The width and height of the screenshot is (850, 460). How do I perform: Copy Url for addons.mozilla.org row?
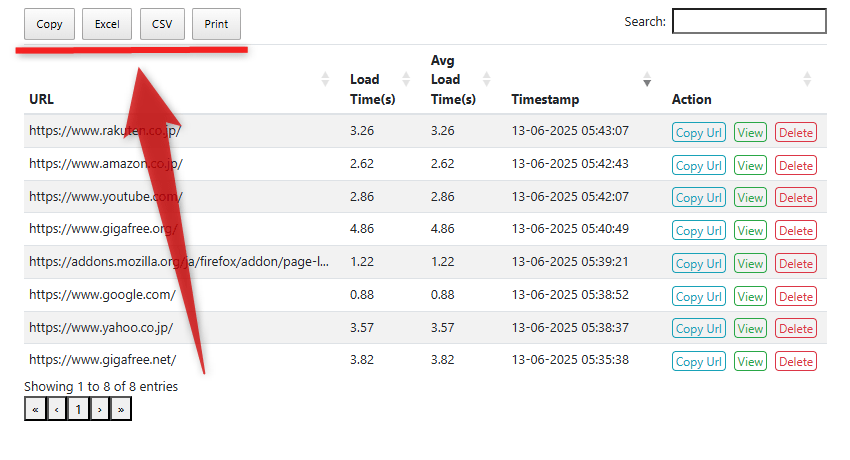pyautogui.click(x=699, y=263)
